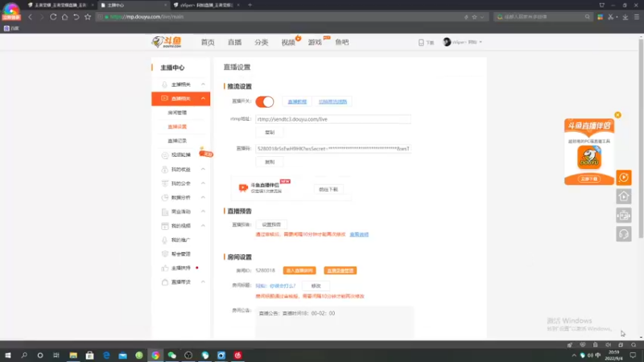Open the user account dropdown in header
Image resolution: width=644 pixels, height=362 pixels.
pos(481,42)
